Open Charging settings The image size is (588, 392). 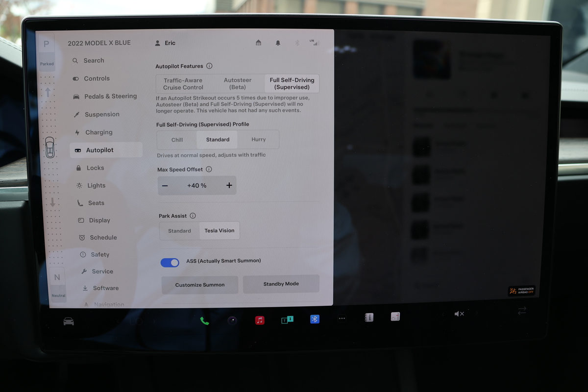pyautogui.click(x=93, y=132)
